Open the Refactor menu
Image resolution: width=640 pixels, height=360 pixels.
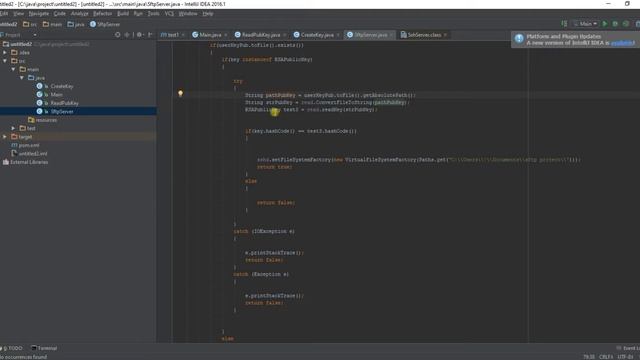(x=102, y=13)
